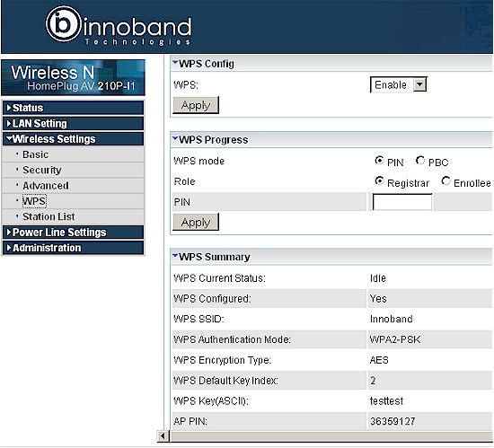Image resolution: width=494 pixels, height=448 pixels.
Task: Click the WPS Encryption Type label
Action: pos(223,360)
